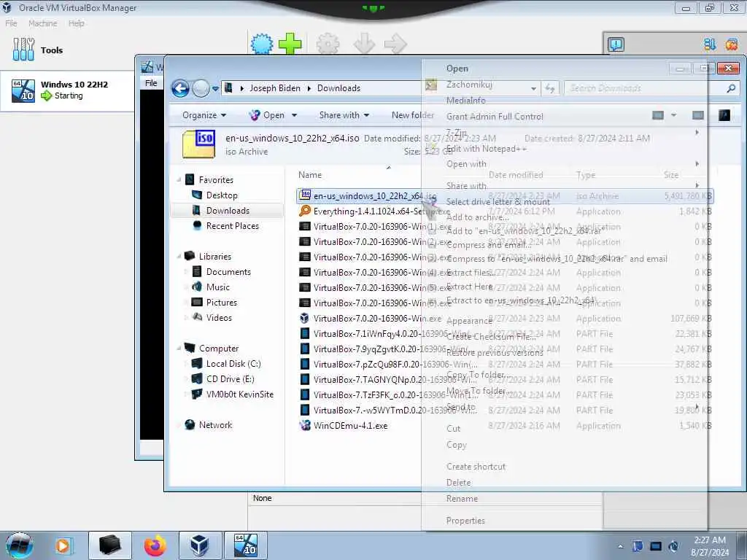The height and width of the screenshot is (560, 747).
Task: Choose Extract Here in the context menu
Action: tap(469, 286)
